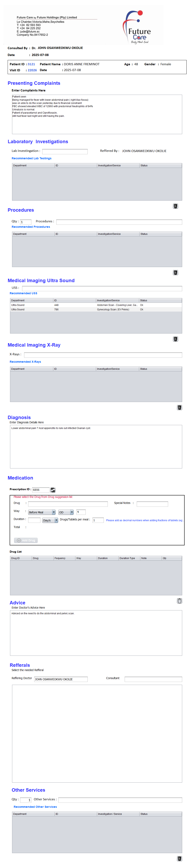Click trash icon below Ultra Sound table
187x868 pixels.
point(175,339)
